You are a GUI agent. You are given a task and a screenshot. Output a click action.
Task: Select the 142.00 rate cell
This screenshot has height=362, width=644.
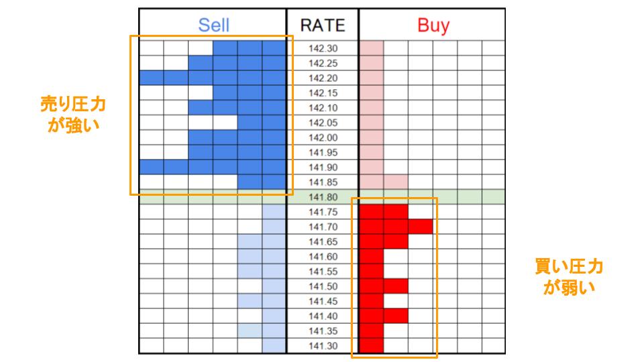323,137
